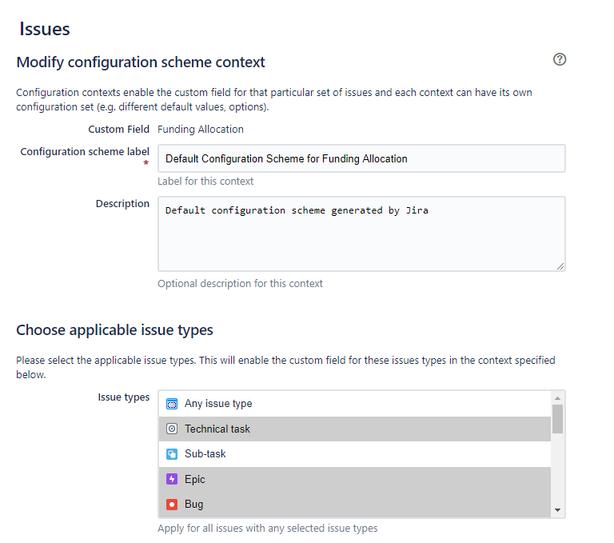Click the Funding Allocation field value
Screen dimensions: 614x543
[200, 129]
